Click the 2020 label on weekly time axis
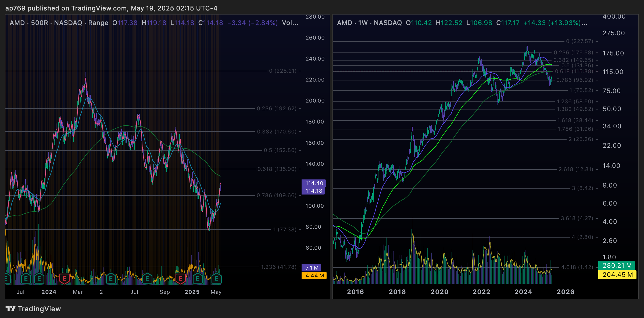Screen dimensions: 644x318 [440, 292]
